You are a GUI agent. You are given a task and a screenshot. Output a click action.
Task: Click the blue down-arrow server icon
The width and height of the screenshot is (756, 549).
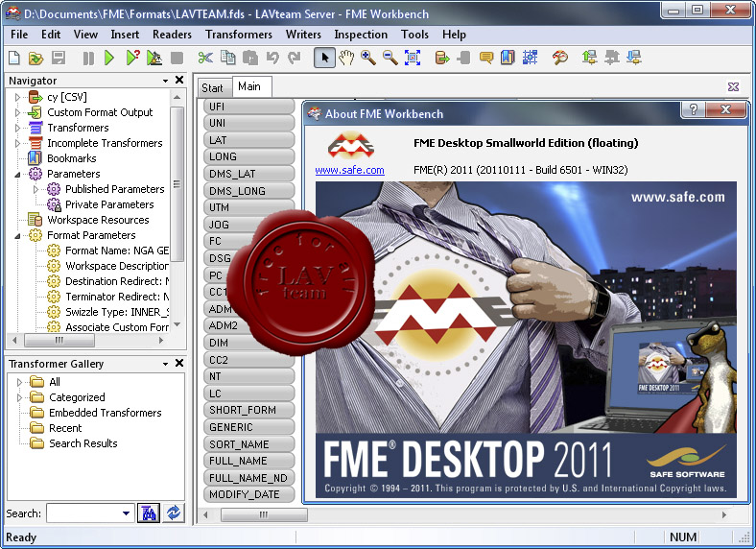[633, 58]
